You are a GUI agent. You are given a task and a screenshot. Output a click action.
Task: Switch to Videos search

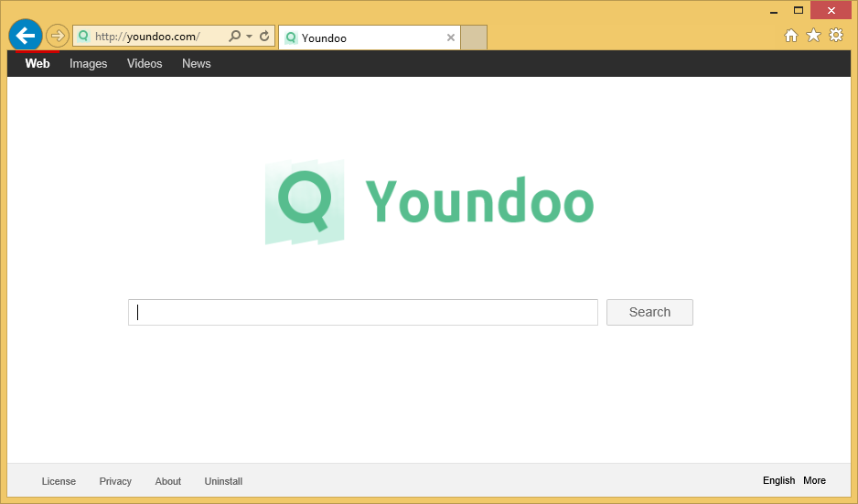coord(145,63)
